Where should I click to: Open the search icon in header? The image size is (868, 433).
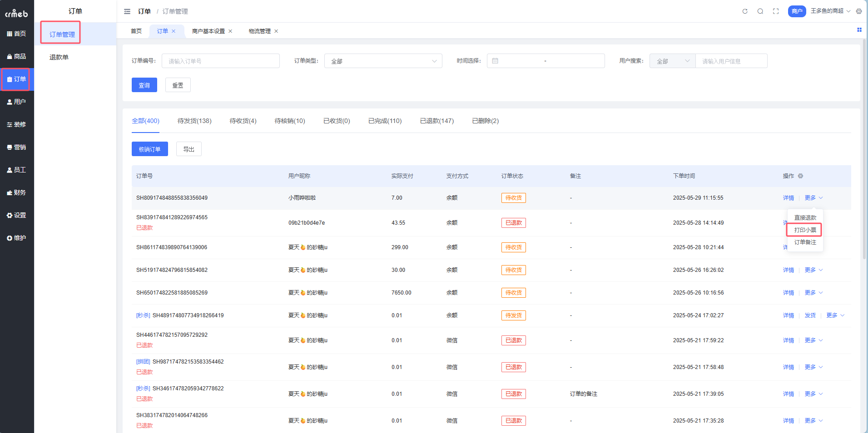click(760, 11)
